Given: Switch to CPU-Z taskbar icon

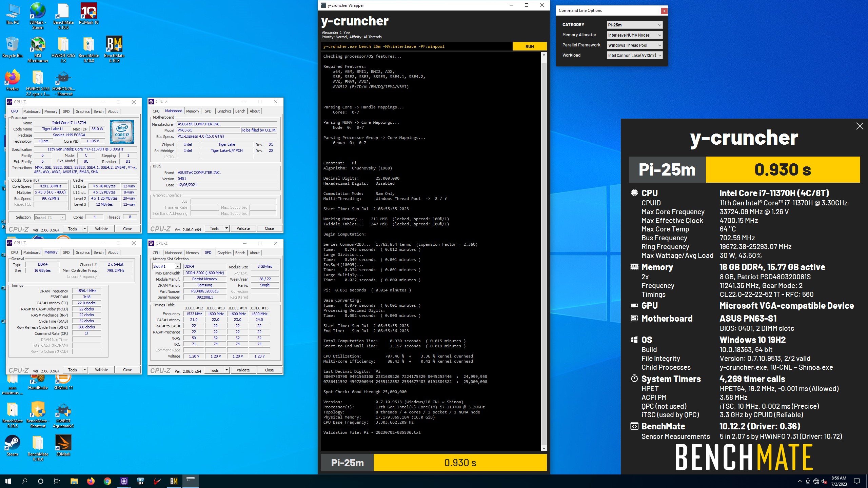Looking at the screenshot, I should [124, 481].
